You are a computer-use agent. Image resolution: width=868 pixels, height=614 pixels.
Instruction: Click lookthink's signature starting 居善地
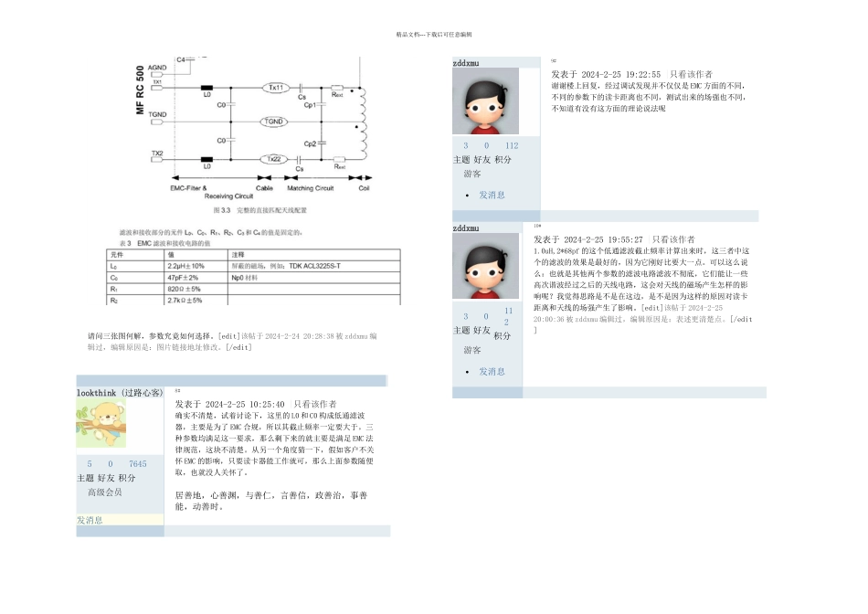coord(271,501)
